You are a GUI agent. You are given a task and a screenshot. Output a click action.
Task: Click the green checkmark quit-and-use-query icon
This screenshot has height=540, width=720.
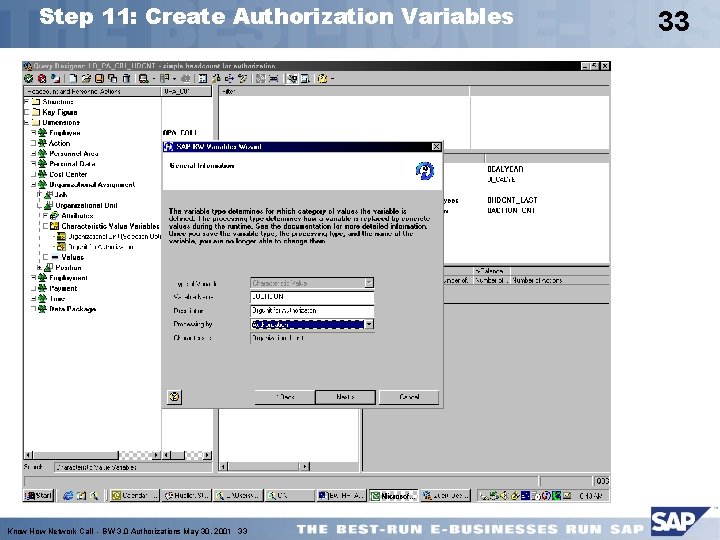[x=28, y=79]
